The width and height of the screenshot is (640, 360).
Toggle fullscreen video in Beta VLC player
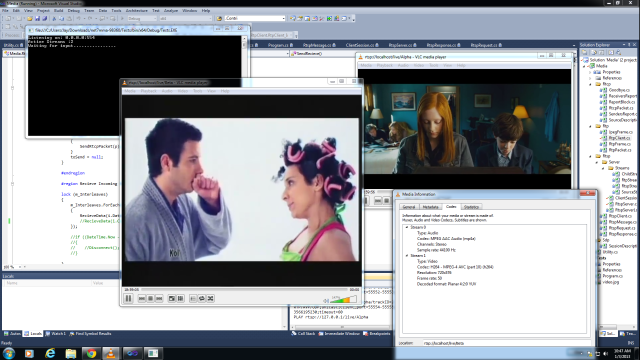pyautogui.click(x=171, y=299)
